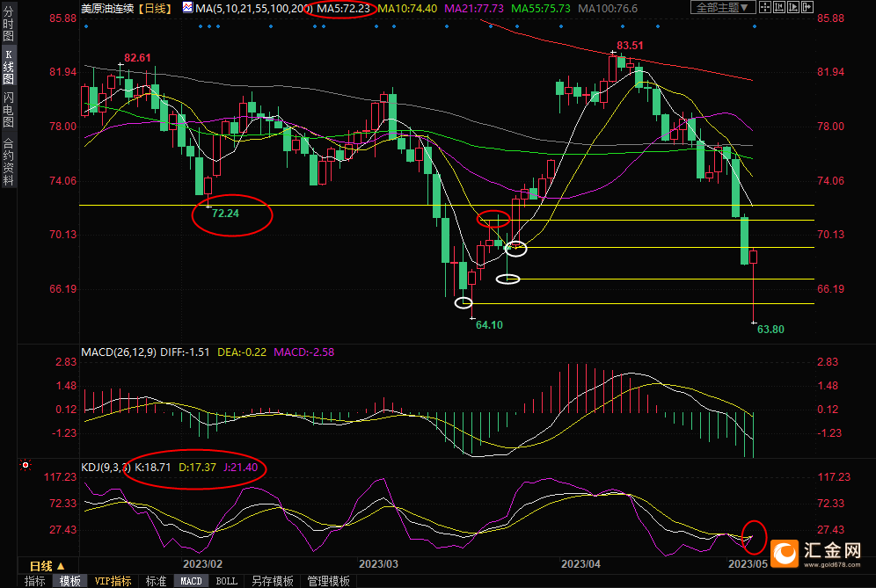Click the chart playback range icon
This screenshot has height=588, width=876.
[793, 7]
